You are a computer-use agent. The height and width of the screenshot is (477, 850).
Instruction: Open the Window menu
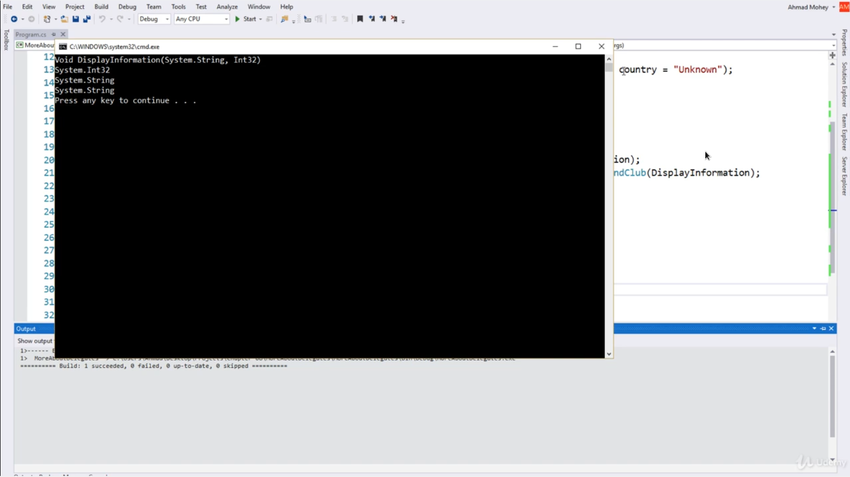pyautogui.click(x=259, y=7)
